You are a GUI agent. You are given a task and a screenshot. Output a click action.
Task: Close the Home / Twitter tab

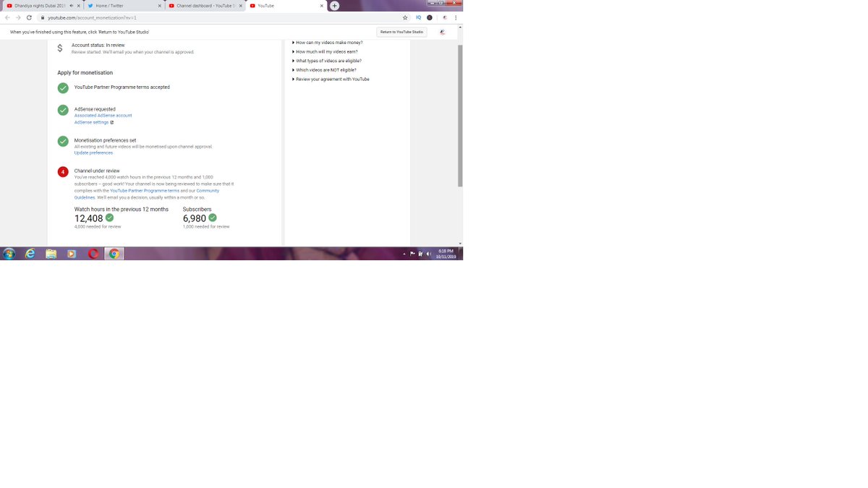click(x=159, y=6)
